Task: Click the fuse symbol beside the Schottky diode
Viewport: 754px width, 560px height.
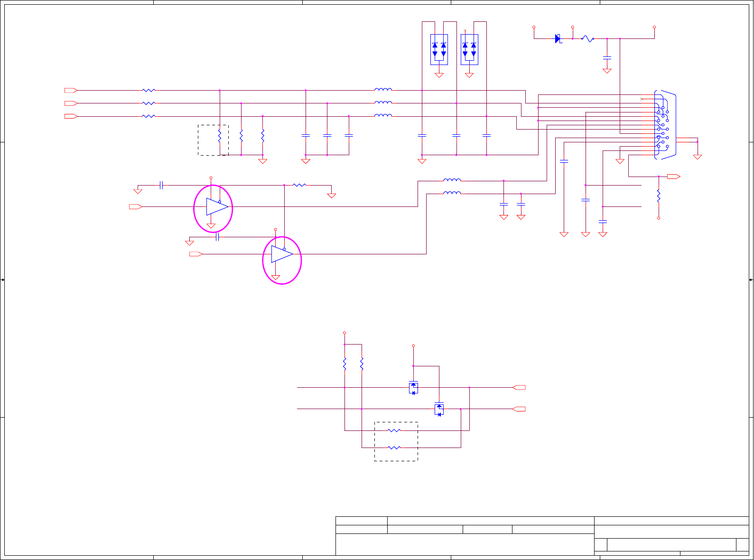Action: tap(587, 39)
